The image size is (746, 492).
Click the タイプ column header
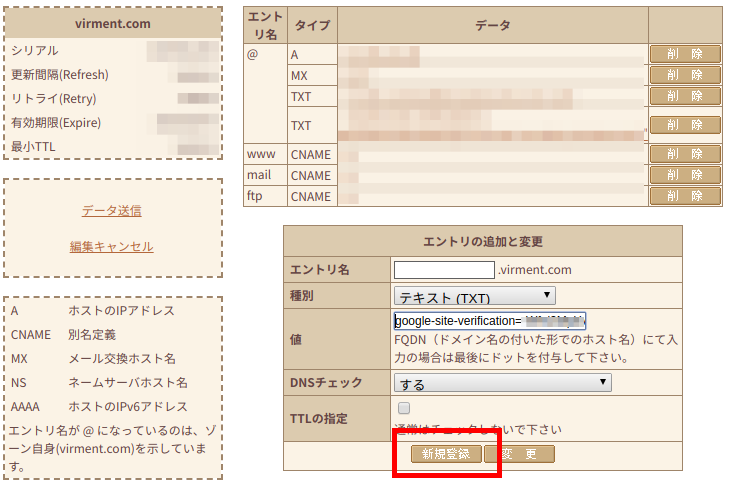tap(312, 25)
